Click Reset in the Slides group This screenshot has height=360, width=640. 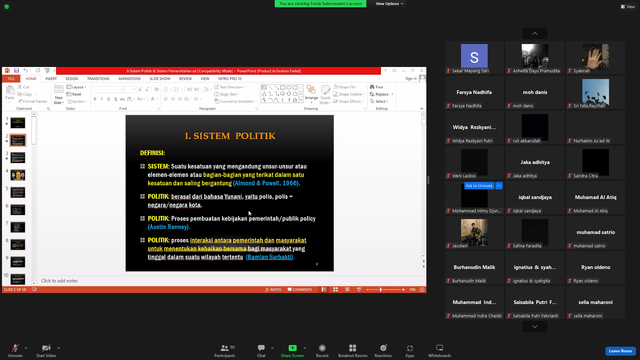point(74,94)
